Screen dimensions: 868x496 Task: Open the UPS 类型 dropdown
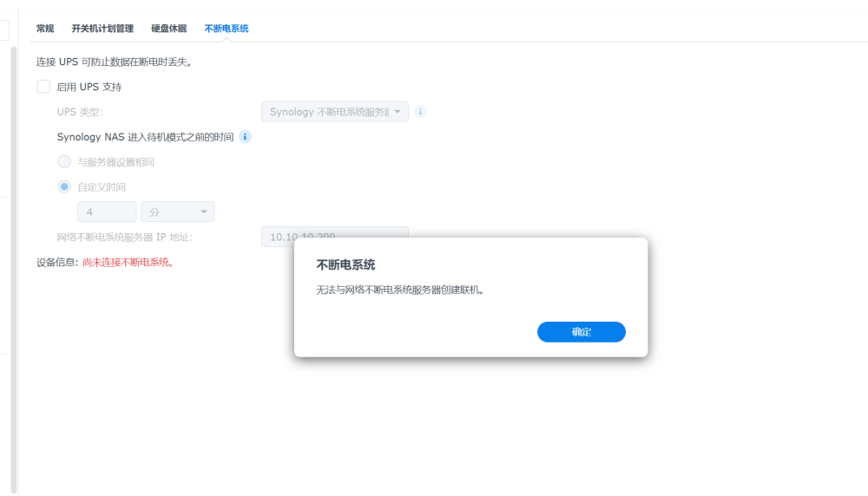click(x=335, y=112)
